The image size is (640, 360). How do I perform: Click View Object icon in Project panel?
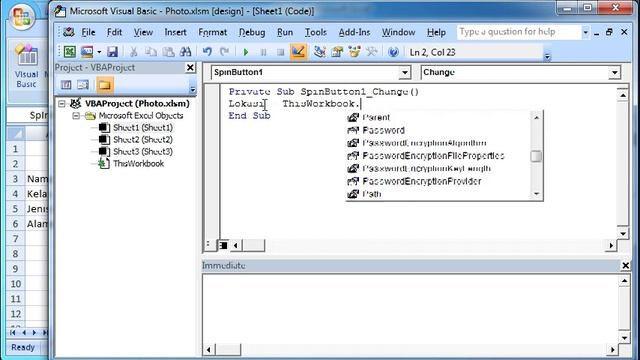(x=83, y=84)
